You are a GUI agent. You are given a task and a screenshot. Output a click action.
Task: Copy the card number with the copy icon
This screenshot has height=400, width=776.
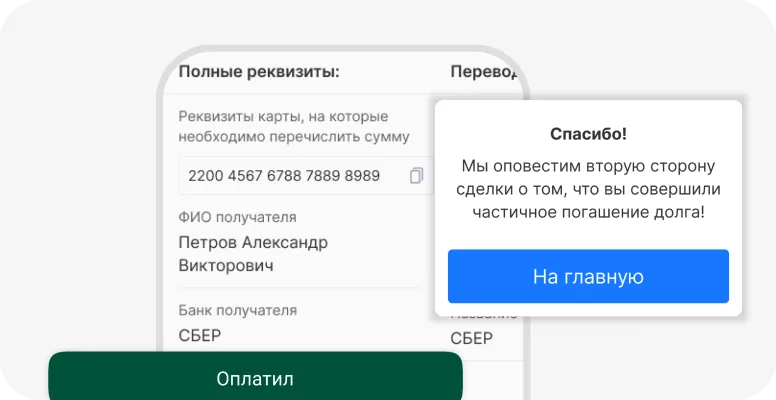click(417, 176)
